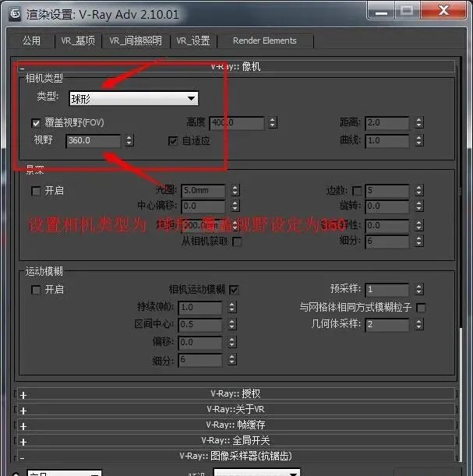473x476 pixels.
Task: Open the VR_设置 tab
Action: [x=193, y=41]
